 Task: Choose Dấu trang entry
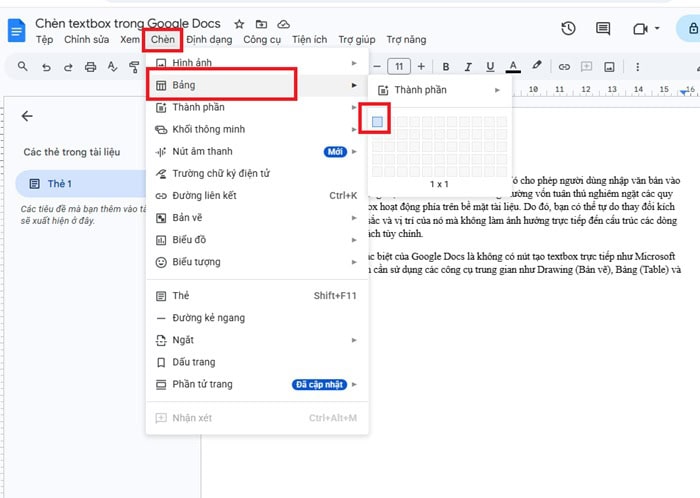pyautogui.click(x=257, y=362)
